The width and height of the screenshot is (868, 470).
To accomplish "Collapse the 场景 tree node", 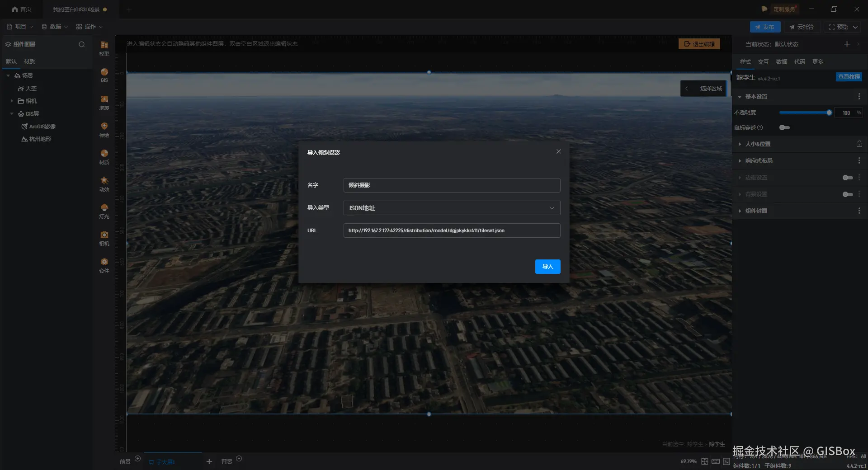I will (8, 76).
